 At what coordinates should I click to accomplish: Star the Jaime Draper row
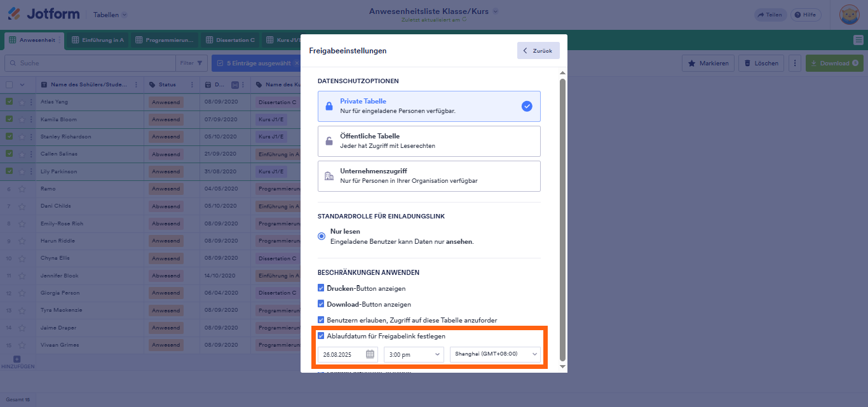(x=22, y=328)
